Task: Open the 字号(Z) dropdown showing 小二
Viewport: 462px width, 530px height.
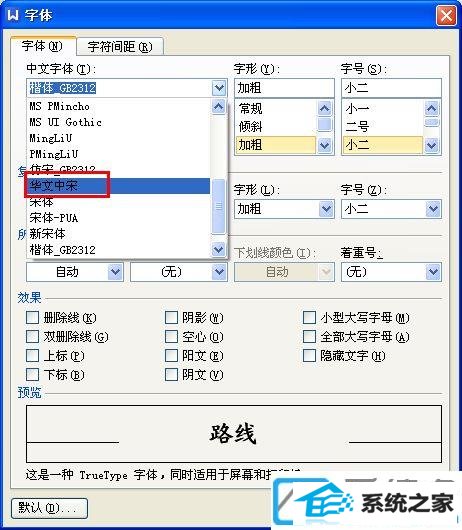Action: point(433,209)
